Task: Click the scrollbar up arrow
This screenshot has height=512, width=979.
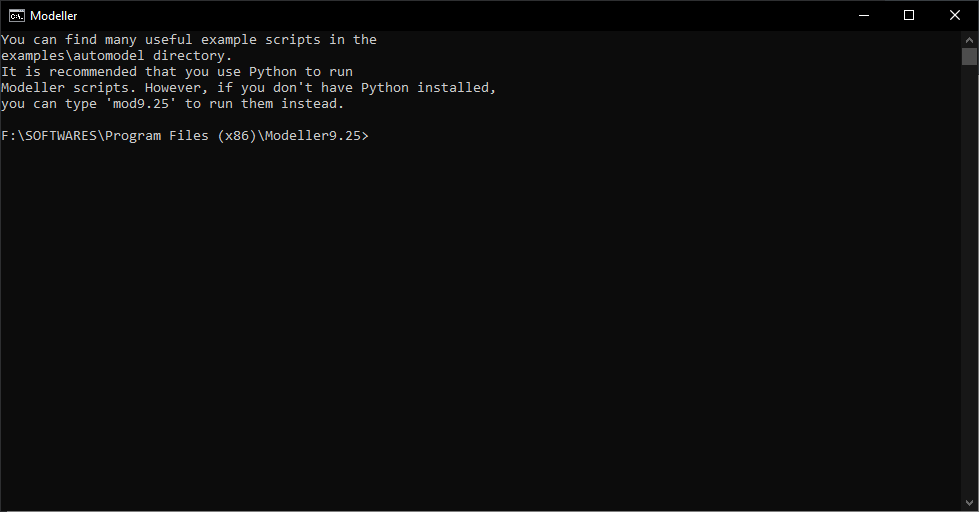Action: click(969, 39)
